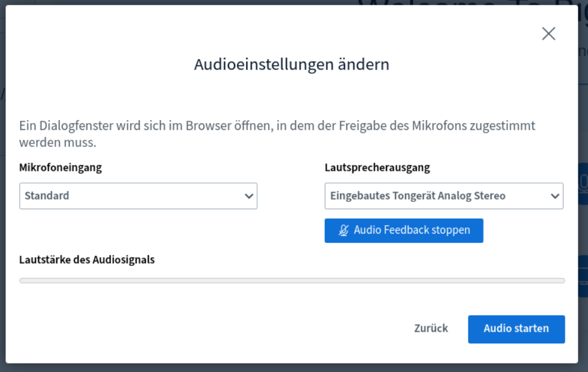Click the Mikrofoneingang label
This screenshot has width=588, height=372.
coord(60,168)
